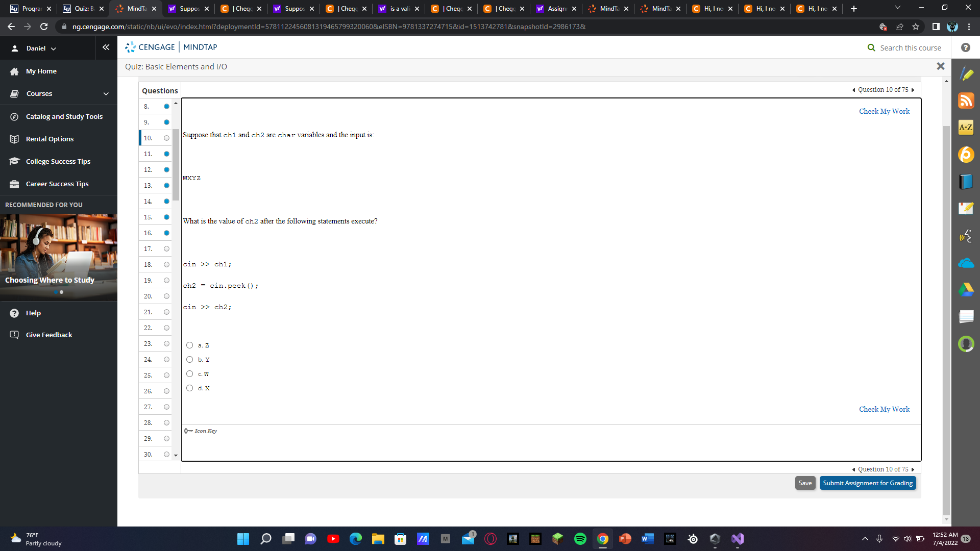Click Submit Assignment for Grading
This screenshot has height=551, width=980.
(868, 483)
